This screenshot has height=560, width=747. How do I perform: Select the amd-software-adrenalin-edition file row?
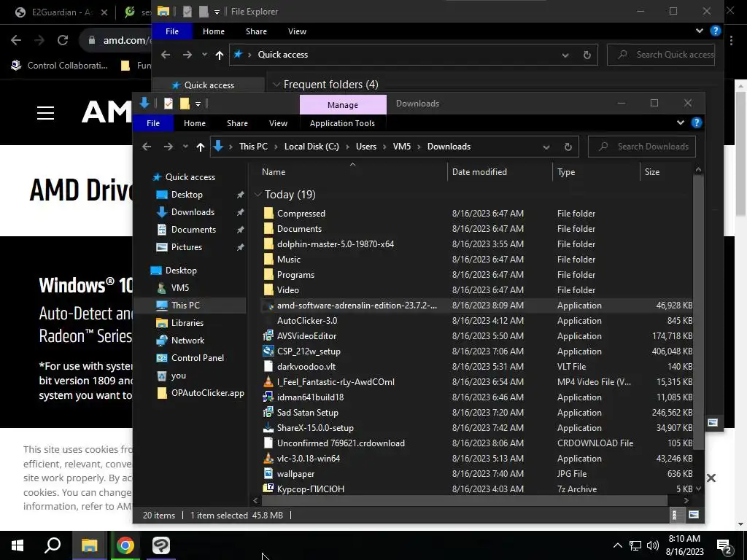click(476, 306)
